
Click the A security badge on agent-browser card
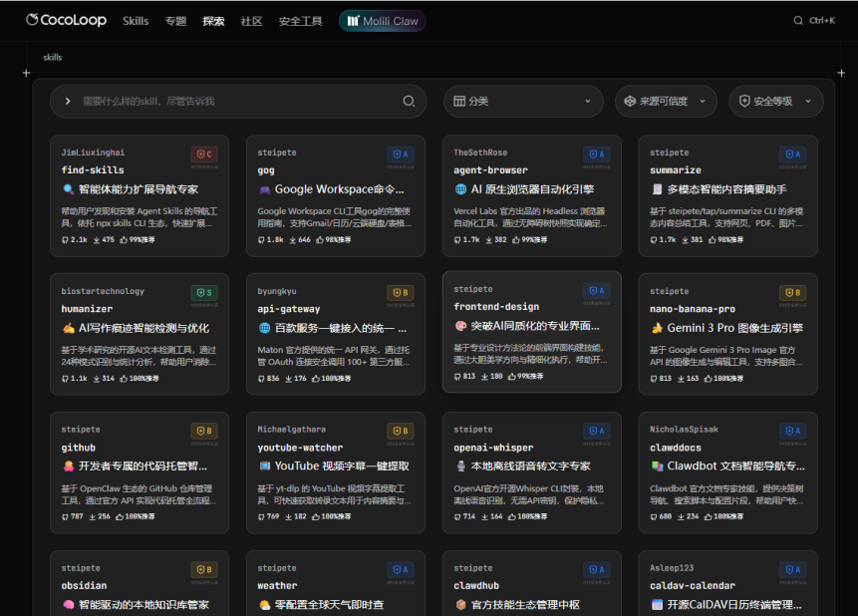[596, 154]
